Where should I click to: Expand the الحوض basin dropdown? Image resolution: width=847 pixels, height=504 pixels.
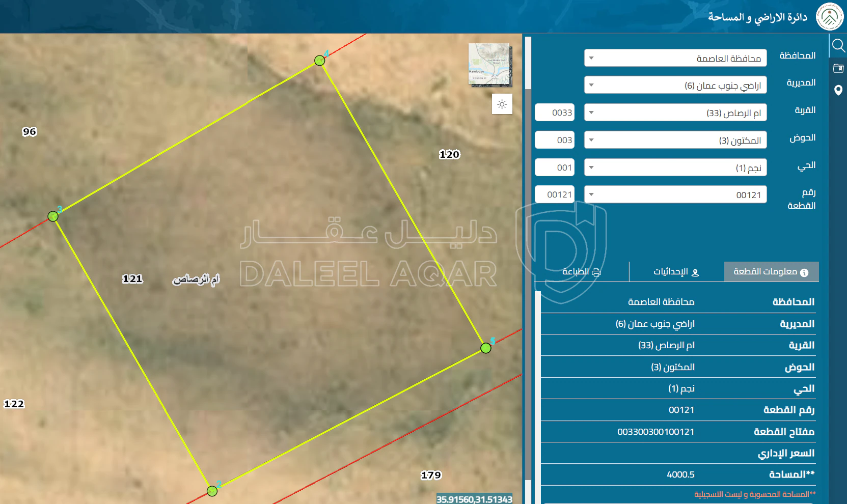coord(675,140)
